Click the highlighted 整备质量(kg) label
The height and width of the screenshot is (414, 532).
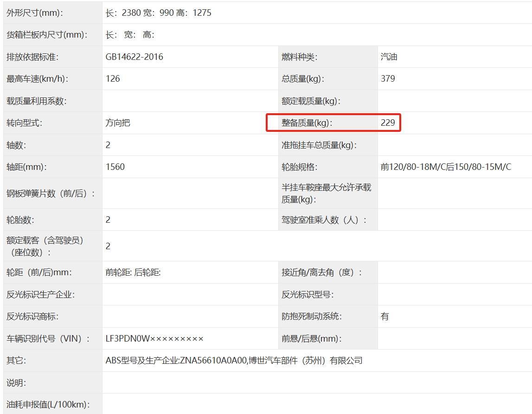(x=307, y=123)
